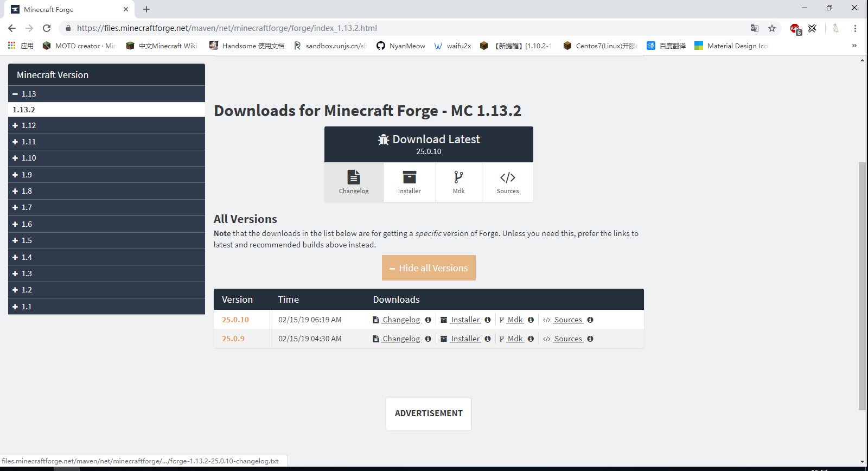Bookmark this page with the star icon

(x=772, y=28)
